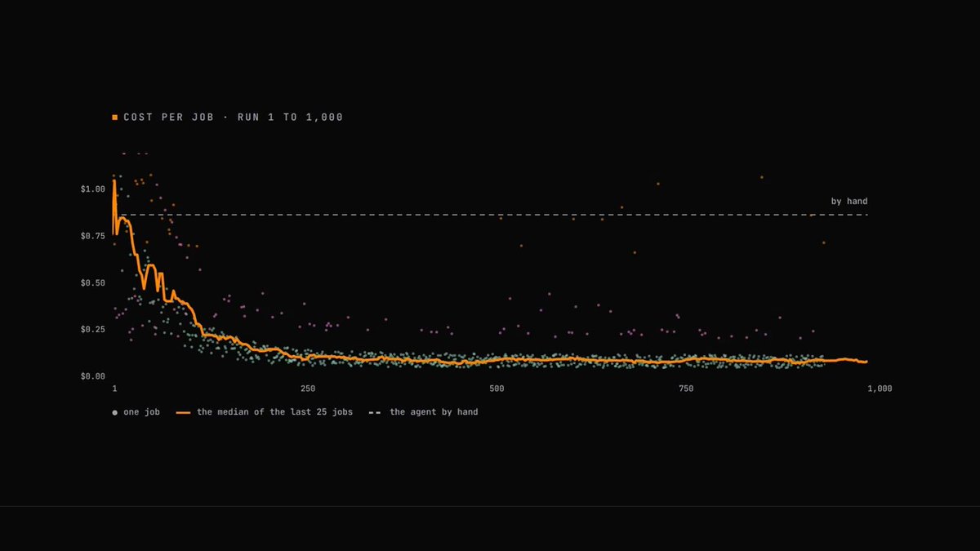This screenshot has width=980, height=551.
Task: Click the gray dot legend marker for one job
Action: 115,413
